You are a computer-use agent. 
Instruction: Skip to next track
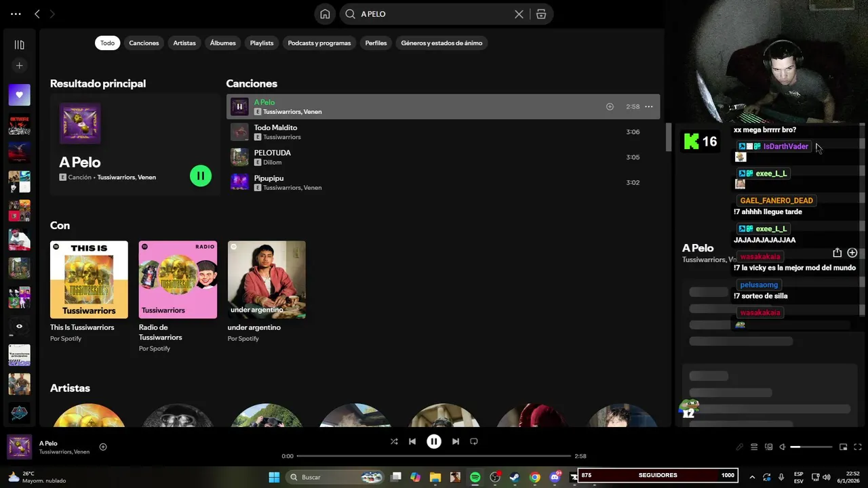point(456,441)
